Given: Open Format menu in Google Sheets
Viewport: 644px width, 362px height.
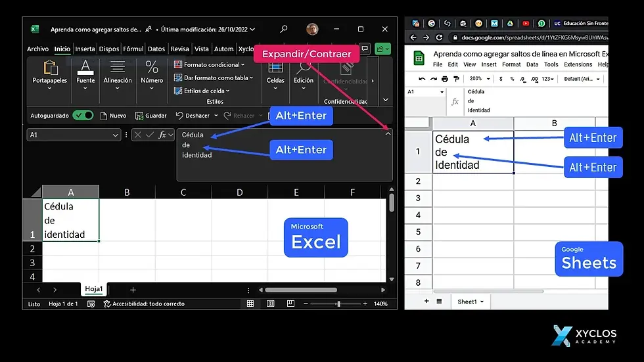Looking at the screenshot, I should point(511,64).
